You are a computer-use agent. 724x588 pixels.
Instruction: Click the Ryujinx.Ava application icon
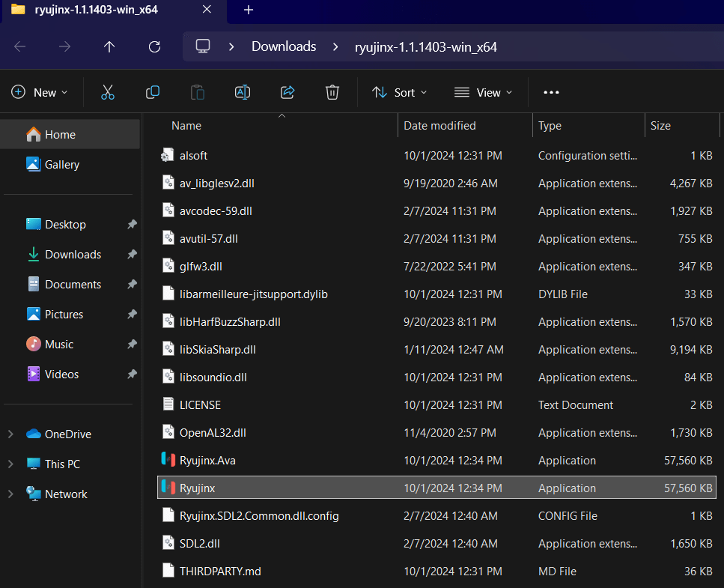(168, 460)
